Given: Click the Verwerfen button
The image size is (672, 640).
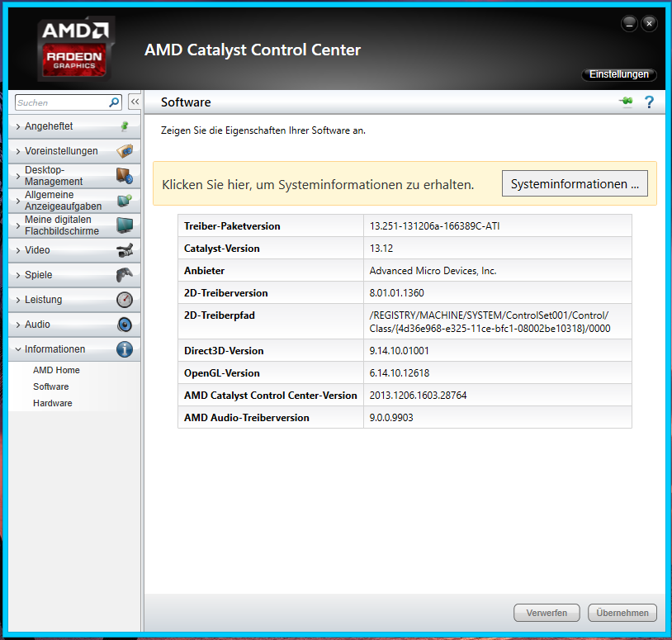Looking at the screenshot, I should tap(547, 613).
